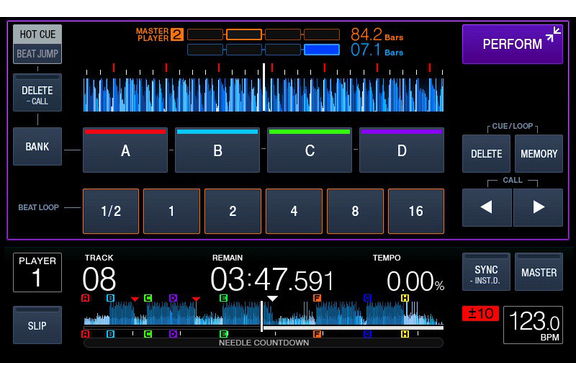
Task: Save the cue point with MEMORY
Action: (x=539, y=154)
